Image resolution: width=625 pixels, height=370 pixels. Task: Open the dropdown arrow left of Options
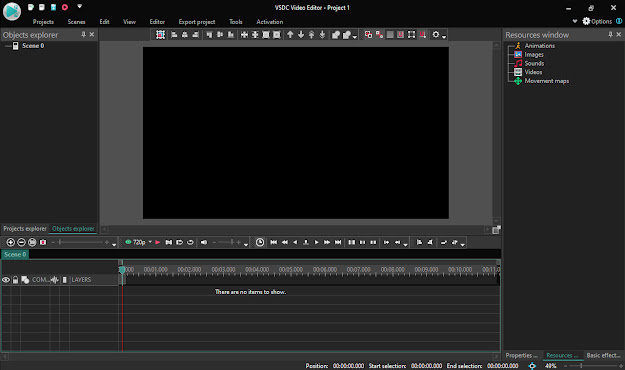click(575, 21)
